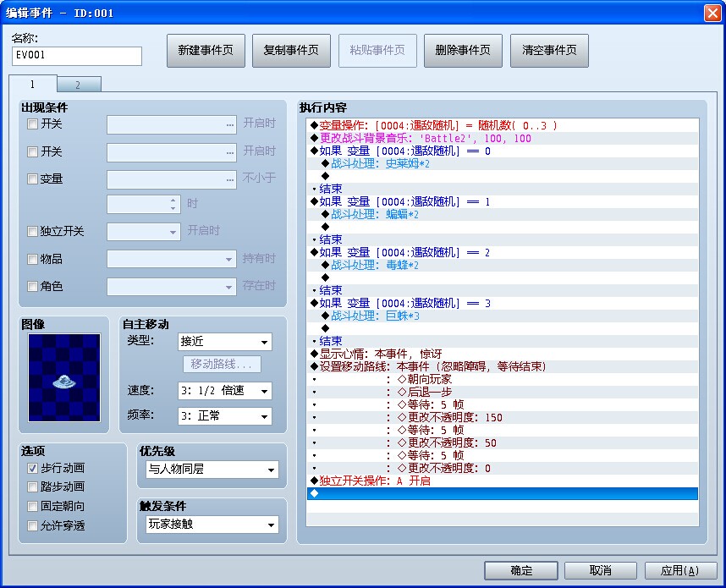Viewport: 726px width, 588px height.
Task: Click the disabled 移动路线... button
Action: [x=222, y=365]
